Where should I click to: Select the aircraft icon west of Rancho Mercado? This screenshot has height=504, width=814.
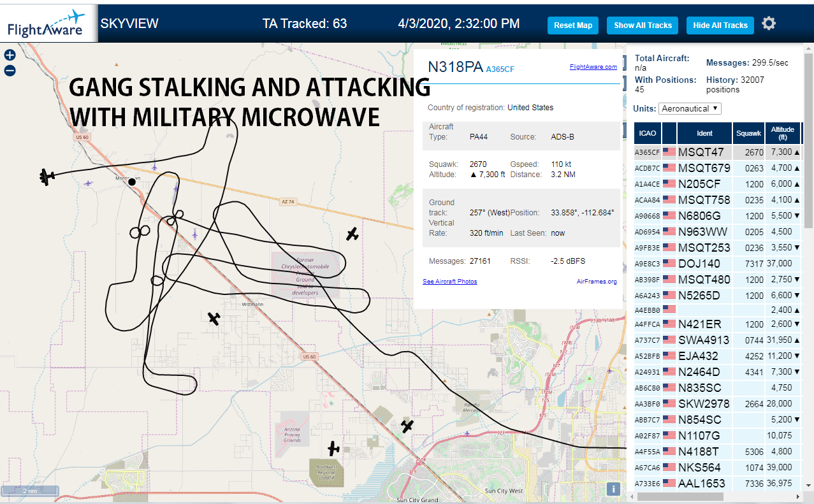(407, 426)
